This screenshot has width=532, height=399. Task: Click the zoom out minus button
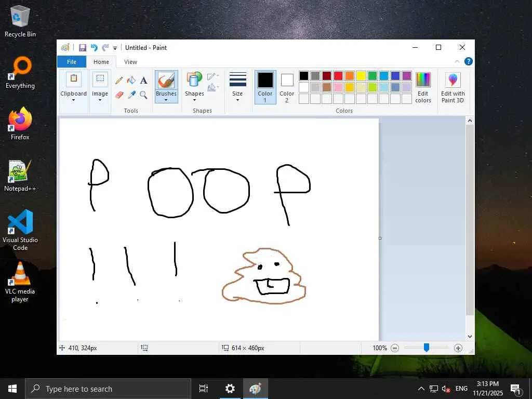coord(395,348)
